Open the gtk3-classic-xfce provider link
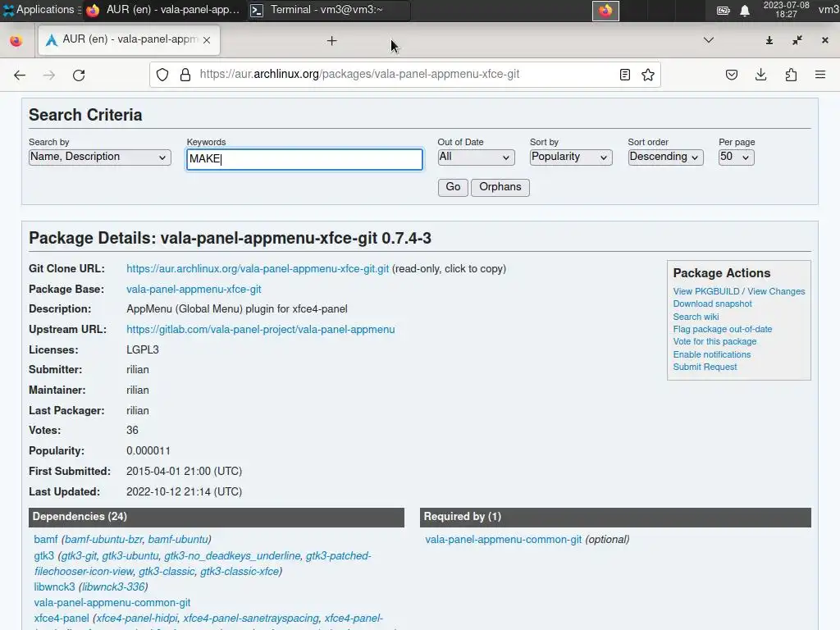 tap(240, 572)
